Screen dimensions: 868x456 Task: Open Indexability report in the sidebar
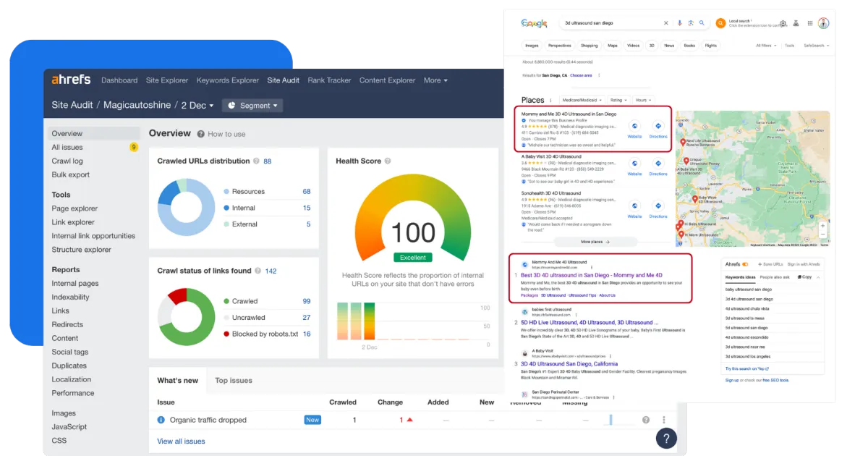[x=70, y=297]
